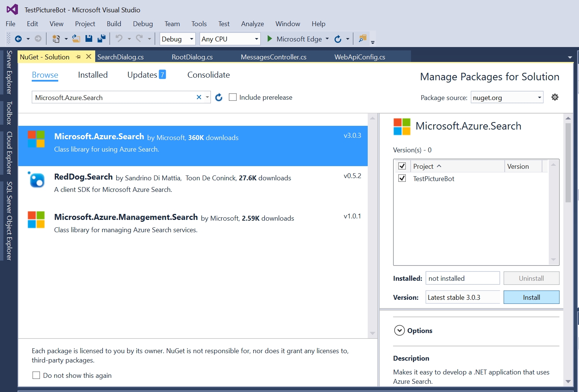Start debugging with green play icon
The width and height of the screenshot is (579, 392).
270,39
